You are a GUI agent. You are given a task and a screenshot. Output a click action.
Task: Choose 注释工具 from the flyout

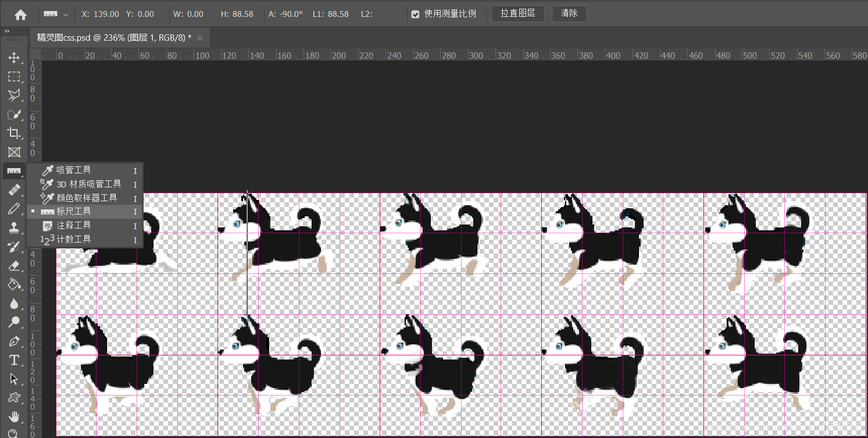click(x=85, y=226)
